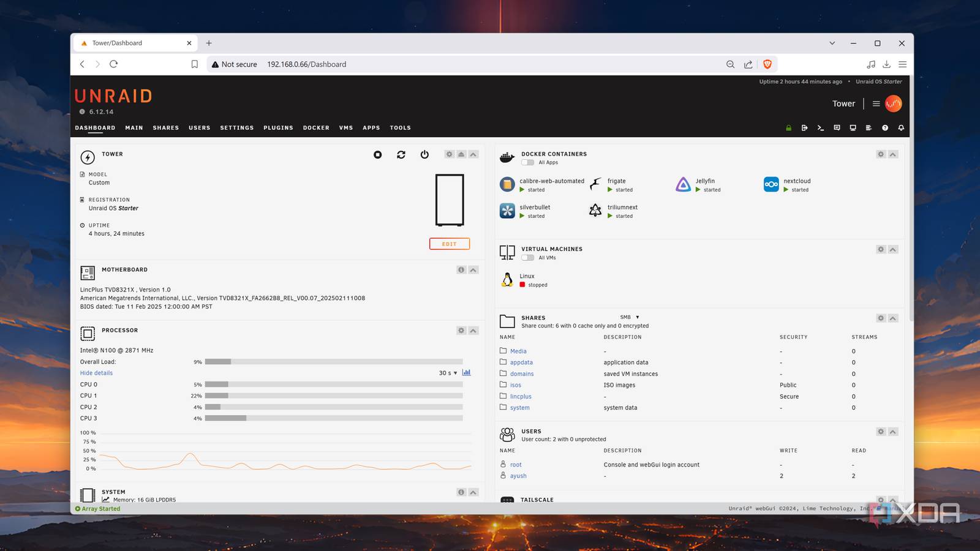Screen dimensions: 980x551
Task: Click the notifications bell icon
Action: (901, 128)
